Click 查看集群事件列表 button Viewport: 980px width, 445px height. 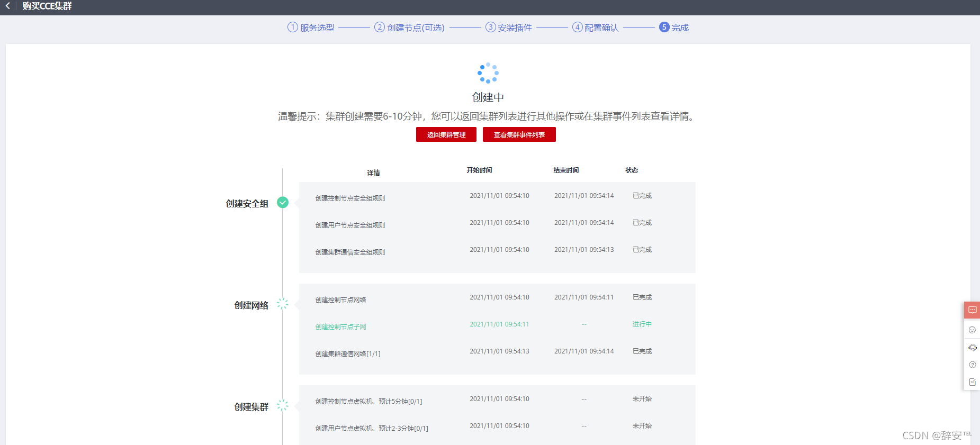click(519, 134)
